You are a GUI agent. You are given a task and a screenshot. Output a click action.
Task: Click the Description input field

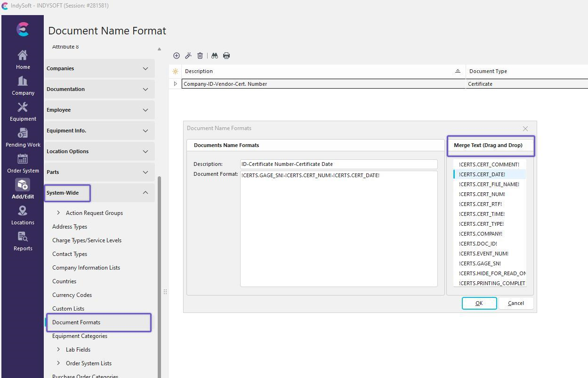pos(338,164)
